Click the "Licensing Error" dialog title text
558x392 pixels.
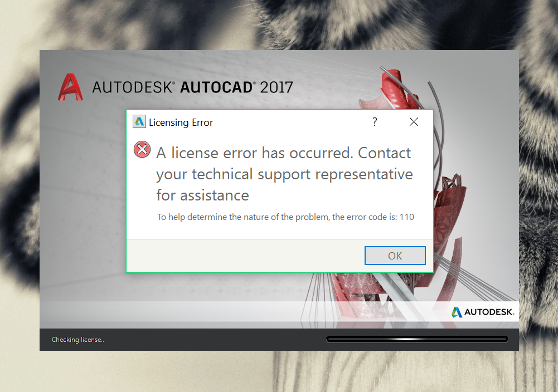181,122
